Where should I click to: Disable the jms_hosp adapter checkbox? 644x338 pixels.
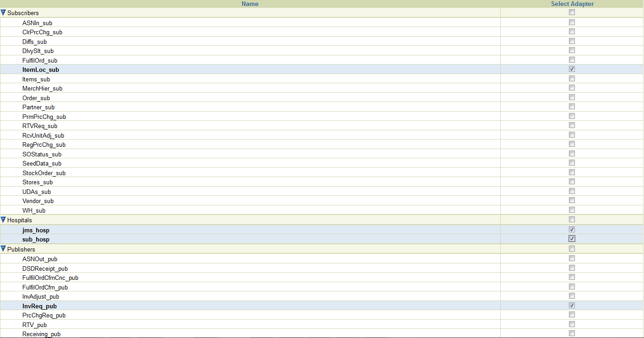[572, 229]
